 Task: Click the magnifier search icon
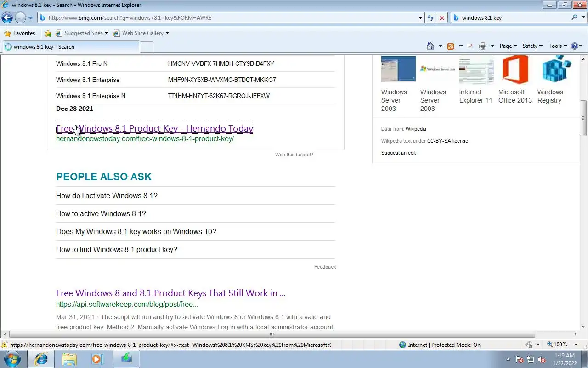coord(574,18)
